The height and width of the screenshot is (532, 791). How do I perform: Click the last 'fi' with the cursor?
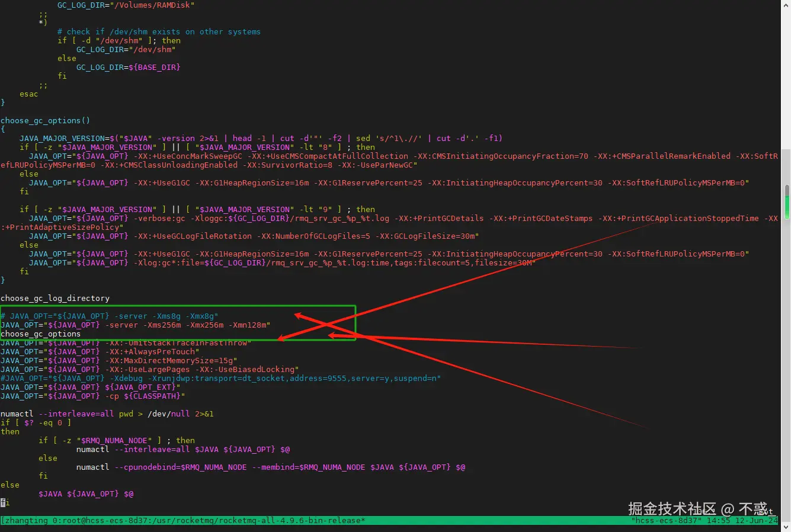5,502
